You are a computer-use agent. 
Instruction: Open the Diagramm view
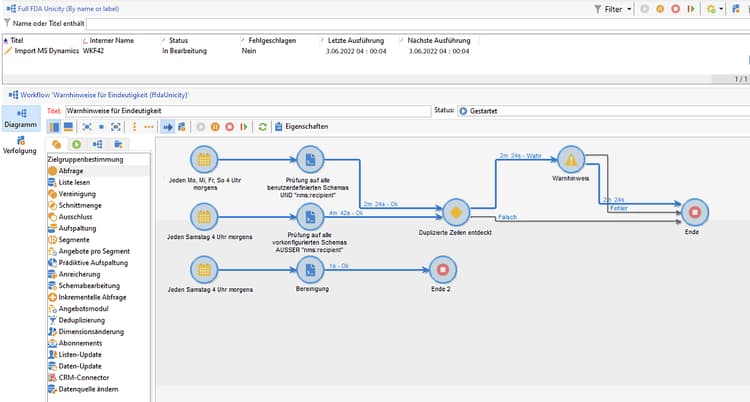tap(21, 119)
